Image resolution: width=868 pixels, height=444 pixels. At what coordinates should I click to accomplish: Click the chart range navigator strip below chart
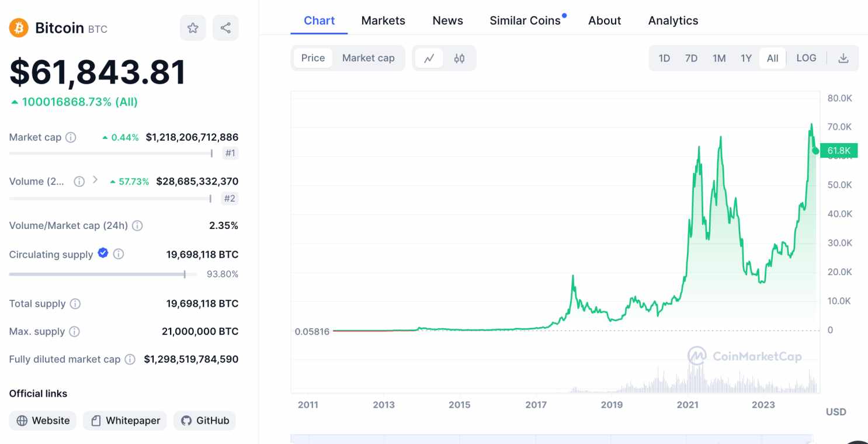[552, 439]
